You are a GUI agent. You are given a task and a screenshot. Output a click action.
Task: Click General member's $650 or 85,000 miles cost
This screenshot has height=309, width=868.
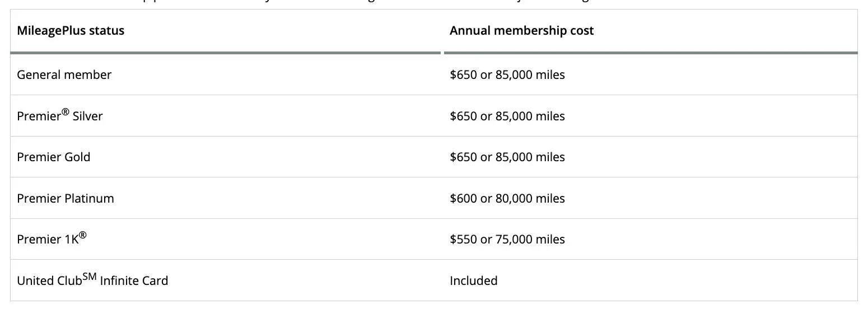tap(507, 74)
